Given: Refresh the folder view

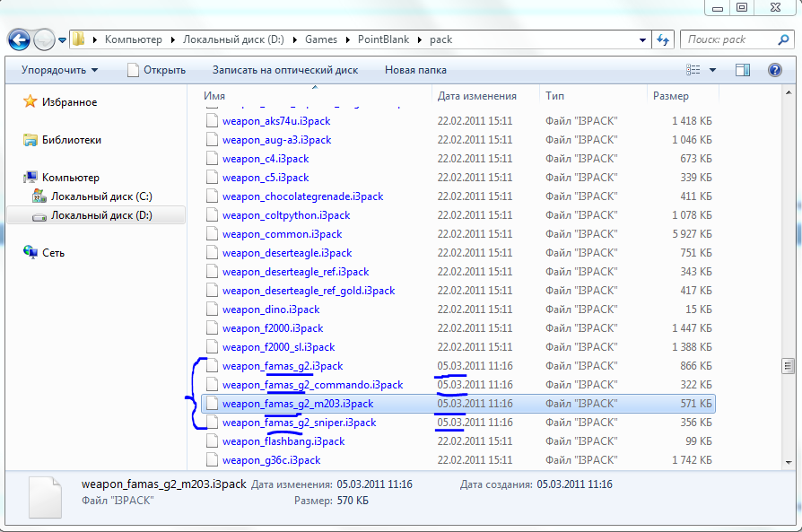Looking at the screenshot, I should pos(663,39).
